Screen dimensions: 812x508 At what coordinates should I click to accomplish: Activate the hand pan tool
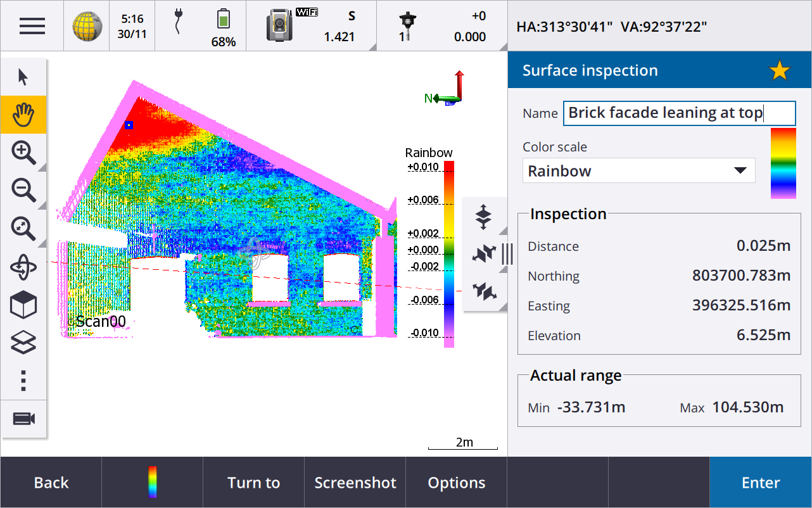(x=23, y=115)
